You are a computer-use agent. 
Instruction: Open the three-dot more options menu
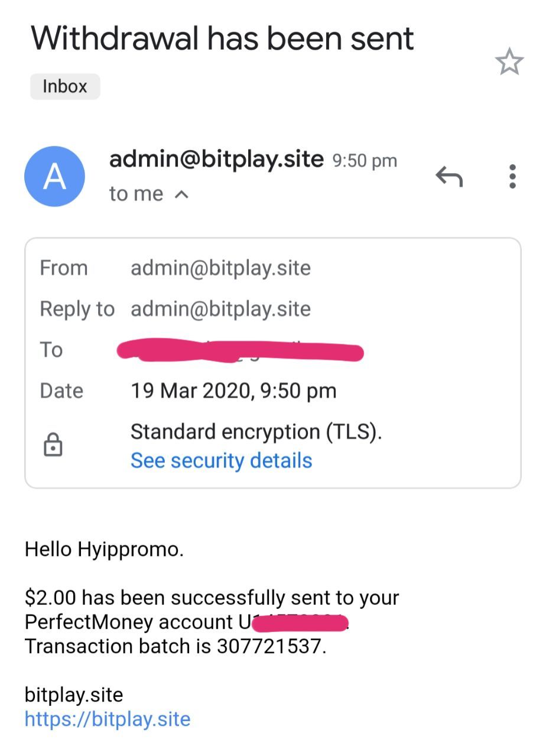coord(512,176)
